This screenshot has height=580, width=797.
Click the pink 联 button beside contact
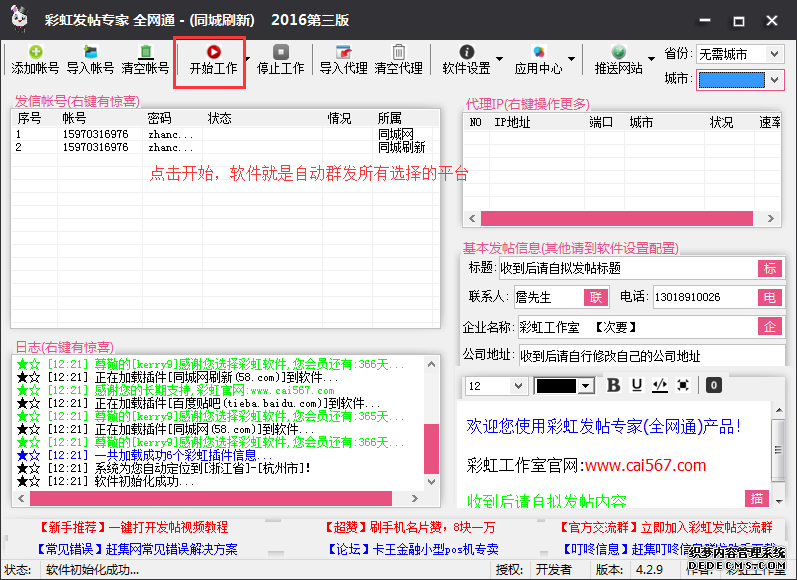point(596,297)
